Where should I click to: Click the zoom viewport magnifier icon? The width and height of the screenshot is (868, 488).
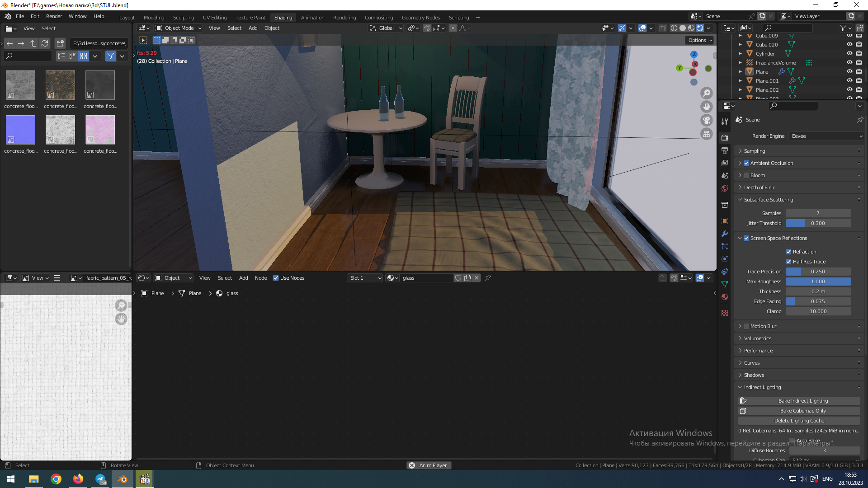706,93
